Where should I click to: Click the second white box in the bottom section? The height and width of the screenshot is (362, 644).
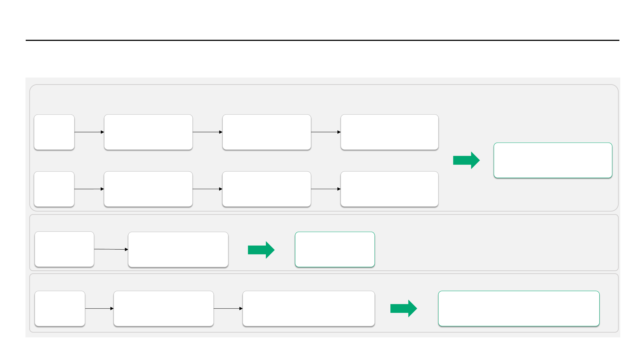point(163,308)
